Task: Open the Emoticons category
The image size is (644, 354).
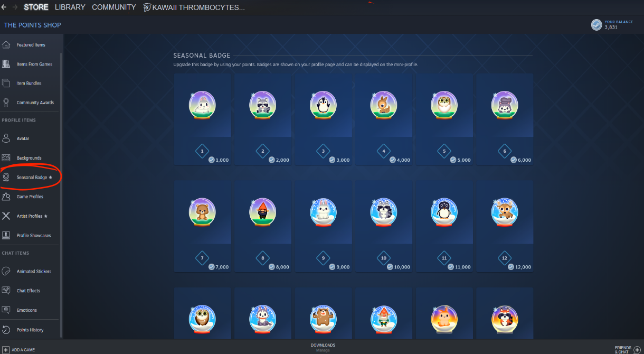Action: (27, 310)
